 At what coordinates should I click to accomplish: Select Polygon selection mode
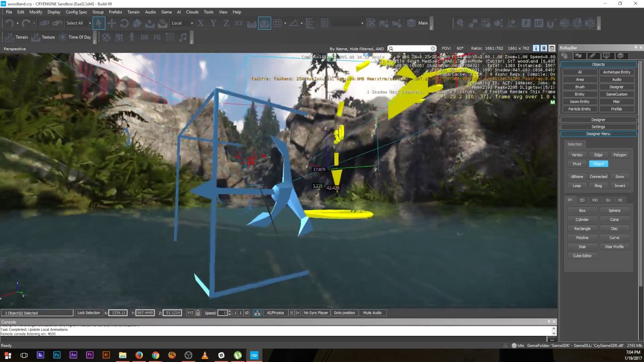click(x=619, y=155)
